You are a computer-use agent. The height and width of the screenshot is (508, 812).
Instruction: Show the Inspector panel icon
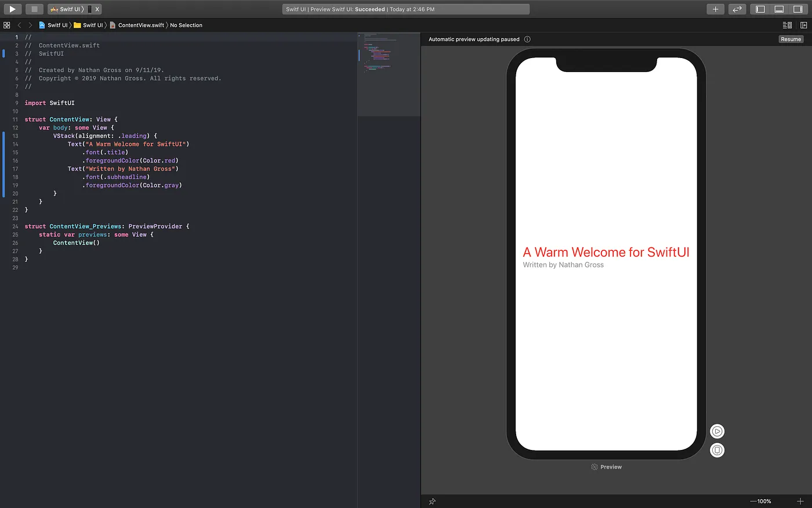[x=798, y=9]
